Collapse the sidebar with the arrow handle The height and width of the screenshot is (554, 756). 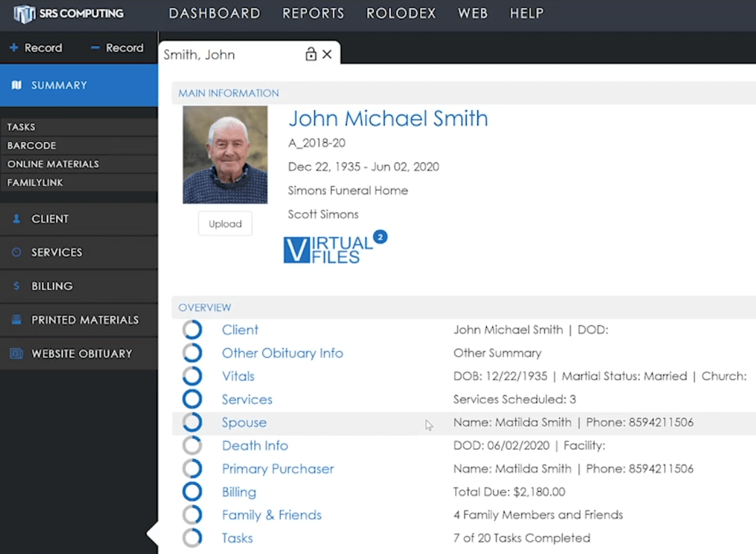tap(152, 534)
